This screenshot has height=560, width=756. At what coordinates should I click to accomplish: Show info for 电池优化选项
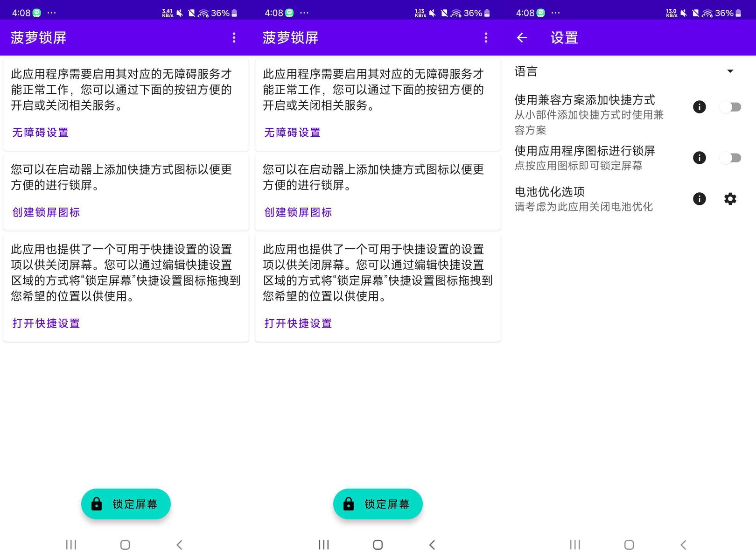[x=699, y=199]
